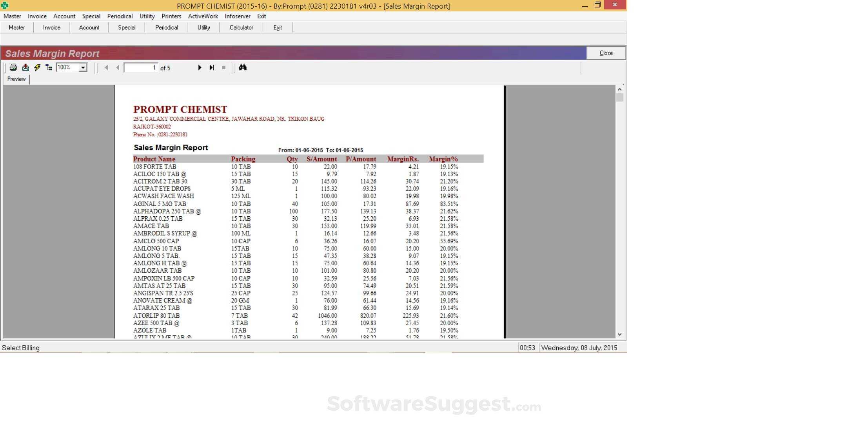This screenshot has width=868, height=442.
Task: Click the Print report icon
Action: (13, 67)
